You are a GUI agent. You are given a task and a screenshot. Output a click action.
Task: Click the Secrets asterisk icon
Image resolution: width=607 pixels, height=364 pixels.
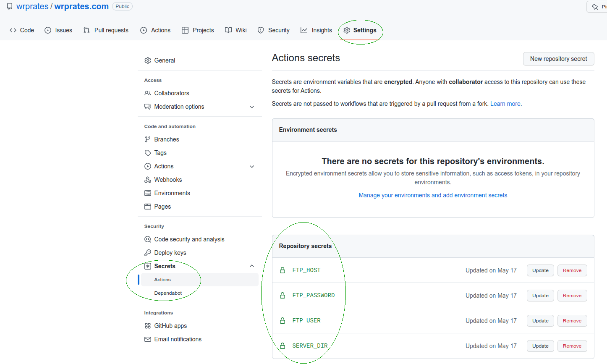[148, 266]
